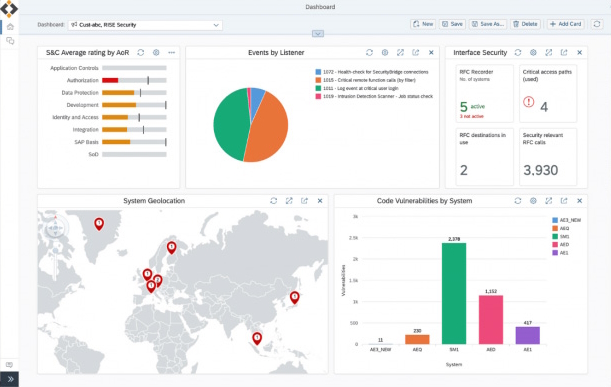Export the Code Vulnerabilities by System card

(x=564, y=201)
